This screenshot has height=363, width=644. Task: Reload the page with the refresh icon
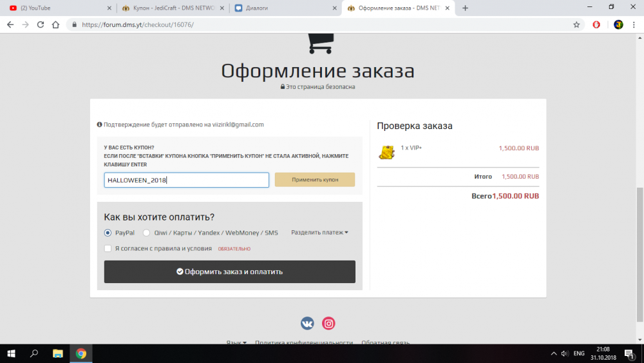[41, 25]
